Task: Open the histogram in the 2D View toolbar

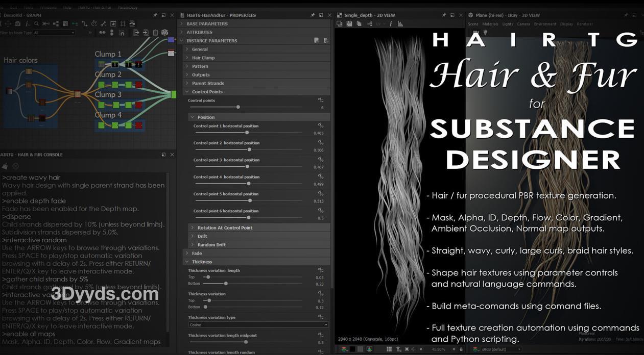Action: click(x=400, y=24)
